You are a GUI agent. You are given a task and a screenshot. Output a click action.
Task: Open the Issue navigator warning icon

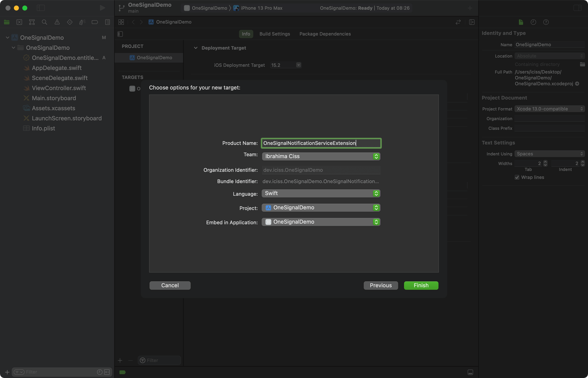(57, 22)
